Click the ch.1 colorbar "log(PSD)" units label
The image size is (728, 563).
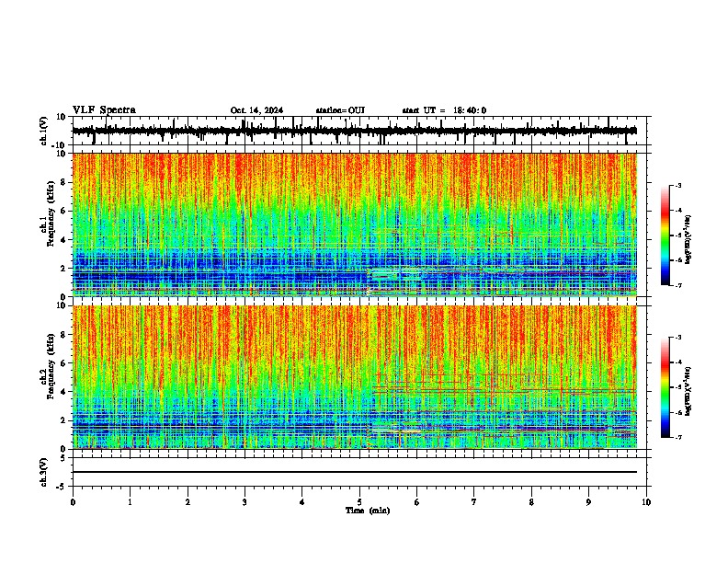coord(688,240)
